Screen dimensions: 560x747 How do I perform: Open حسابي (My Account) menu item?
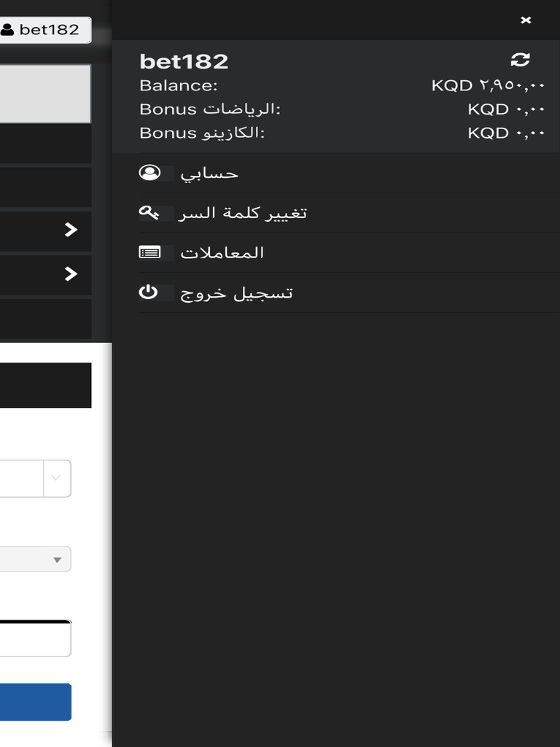click(x=209, y=173)
